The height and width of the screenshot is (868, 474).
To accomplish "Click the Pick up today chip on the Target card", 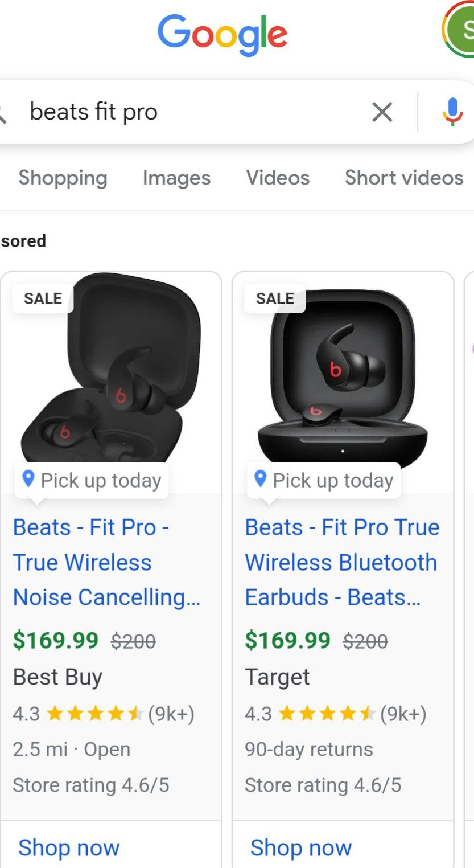I will pyautogui.click(x=322, y=480).
